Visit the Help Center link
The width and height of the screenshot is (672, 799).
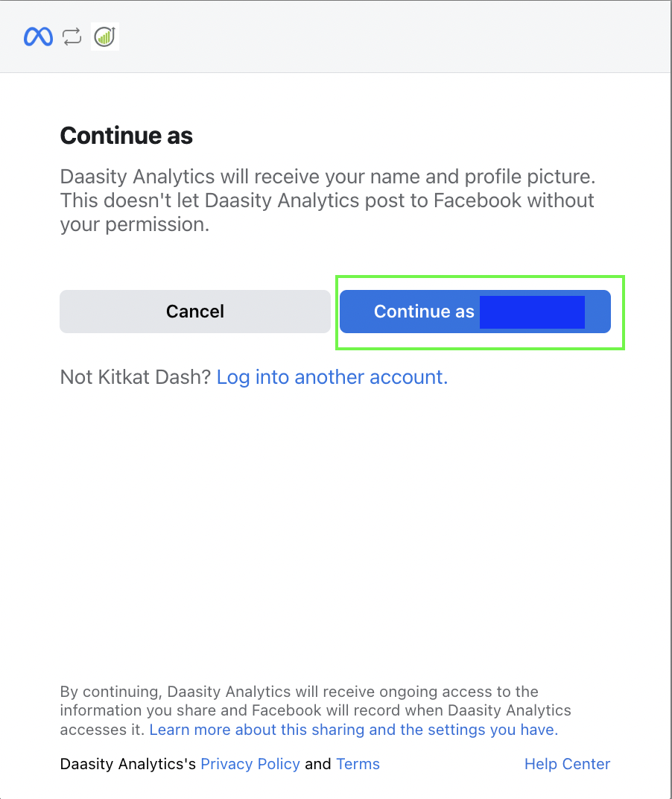click(x=567, y=764)
